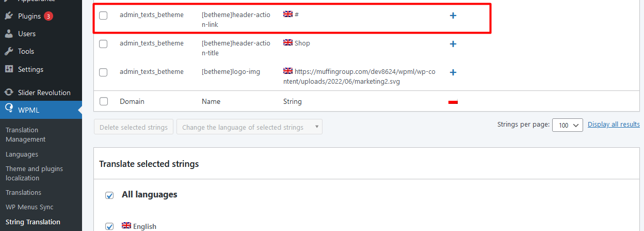Open the String Translation submenu item
The height and width of the screenshot is (231, 644).
33,222
